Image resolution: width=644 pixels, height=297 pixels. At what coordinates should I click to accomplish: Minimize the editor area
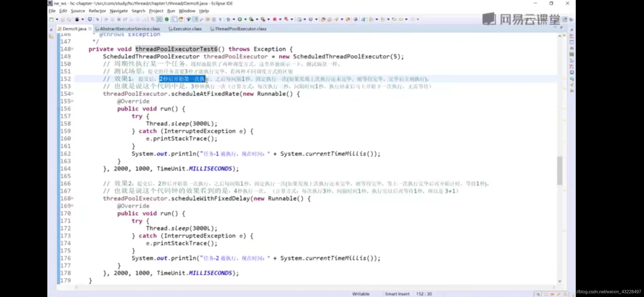555,27
